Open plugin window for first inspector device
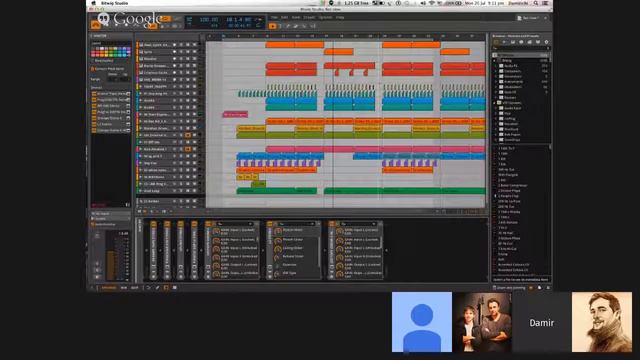 click(x=128, y=94)
